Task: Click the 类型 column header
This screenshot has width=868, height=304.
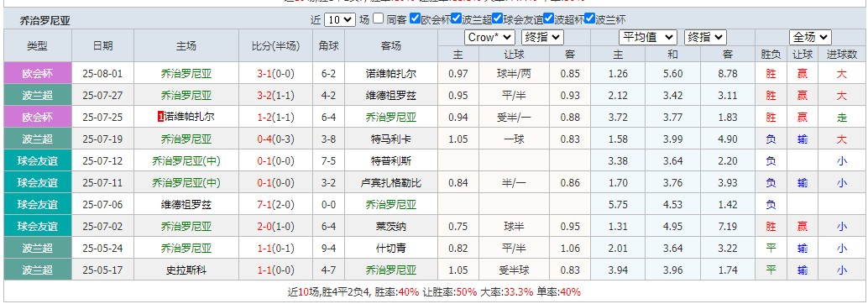Action: (x=38, y=46)
